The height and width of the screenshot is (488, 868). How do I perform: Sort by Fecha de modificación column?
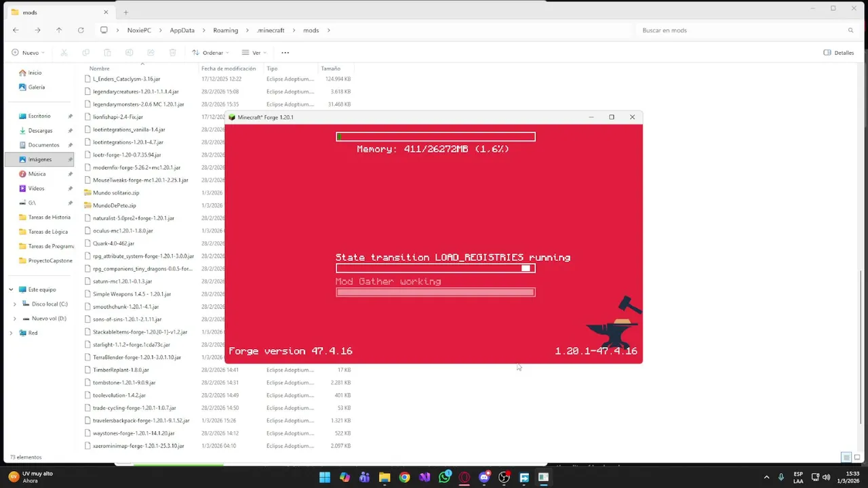tap(229, 68)
